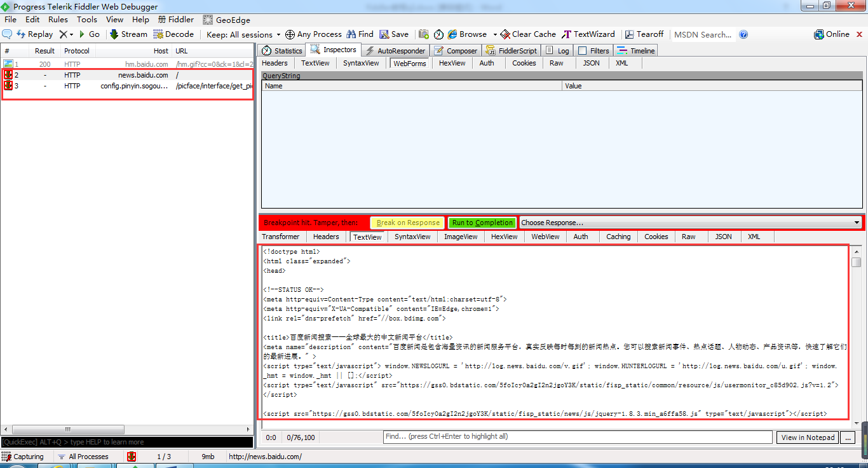Screen dimensions: 868x468
Task: Click the response text vertical scrollbar
Action: [x=857, y=337]
